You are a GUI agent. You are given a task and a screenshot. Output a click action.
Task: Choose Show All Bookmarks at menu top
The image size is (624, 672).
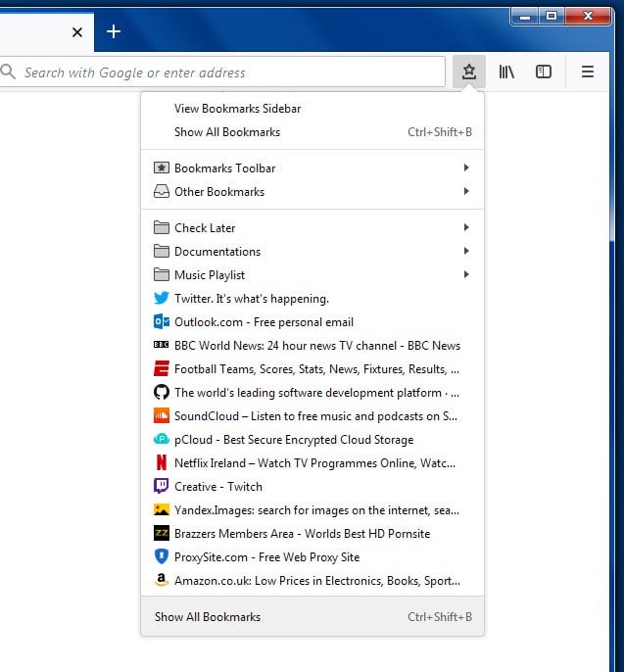(312, 132)
